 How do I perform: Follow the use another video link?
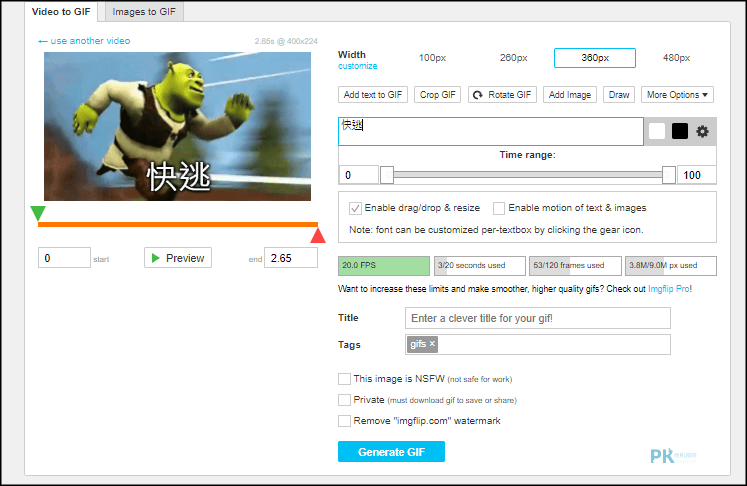tap(84, 41)
